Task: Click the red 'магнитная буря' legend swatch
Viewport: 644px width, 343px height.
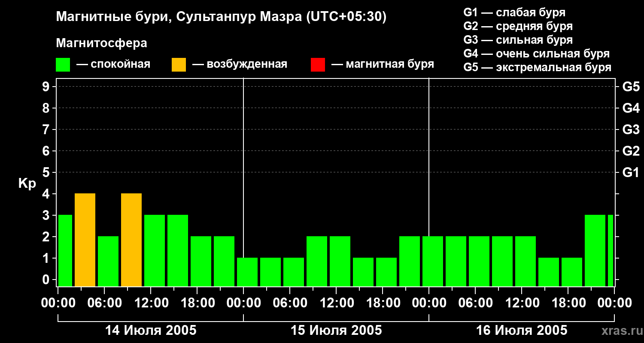Action: [x=318, y=65]
